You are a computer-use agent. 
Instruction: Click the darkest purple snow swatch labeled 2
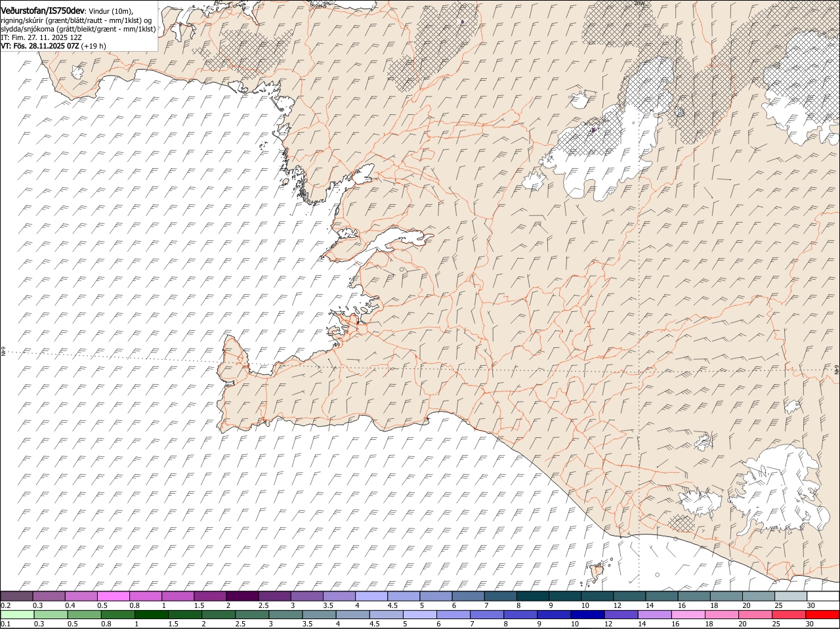click(x=243, y=596)
